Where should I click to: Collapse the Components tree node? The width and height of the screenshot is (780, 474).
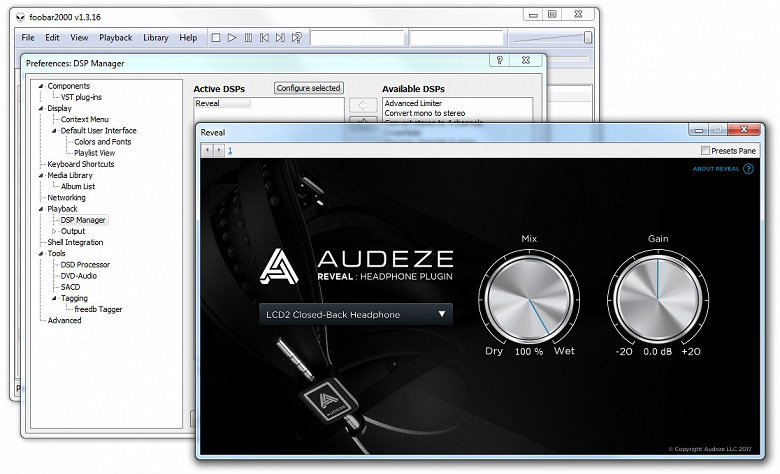pos(41,86)
